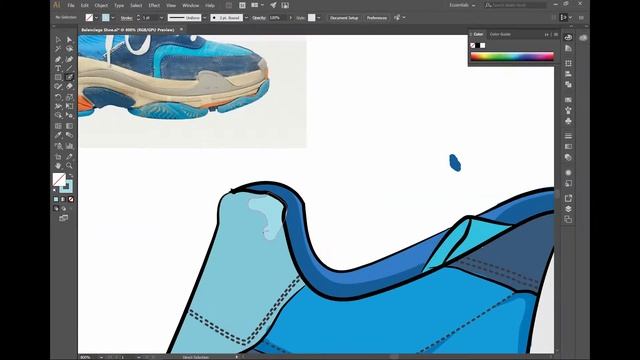
Task: Open the Change Screen Mode button
Action: pyautogui.click(x=64, y=218)
